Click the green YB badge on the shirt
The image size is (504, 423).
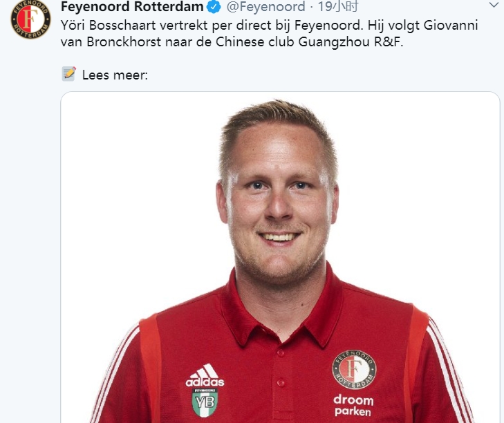[x=205, y=402]
